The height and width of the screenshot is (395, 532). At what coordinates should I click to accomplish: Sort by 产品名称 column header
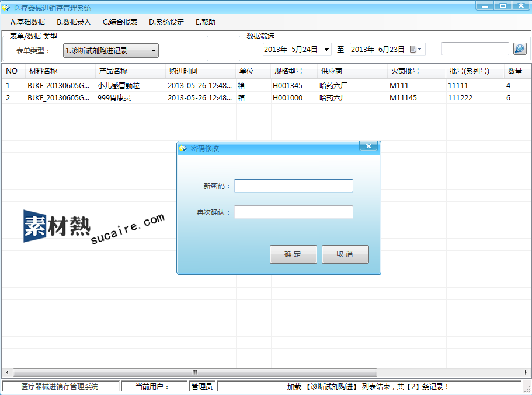131,71
